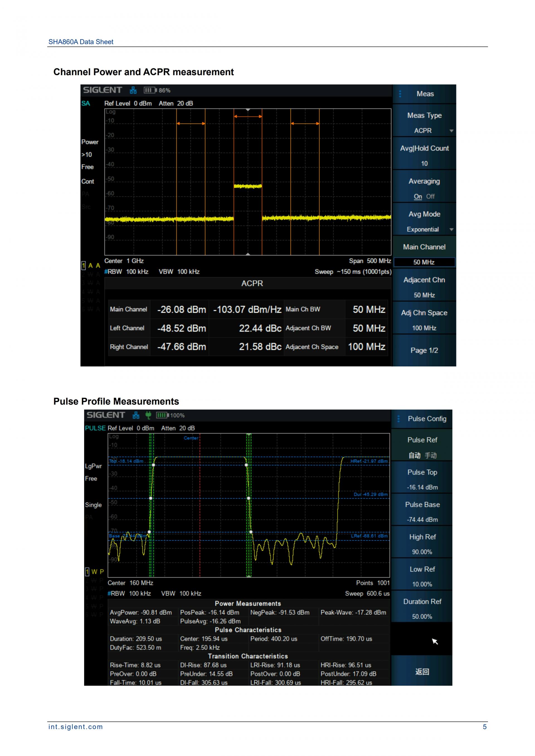Image resolution: width=535 pixels, height=756 pixels.
Task: Select trace 1 indicator in ACPR screen
Action: click(84, 265)
